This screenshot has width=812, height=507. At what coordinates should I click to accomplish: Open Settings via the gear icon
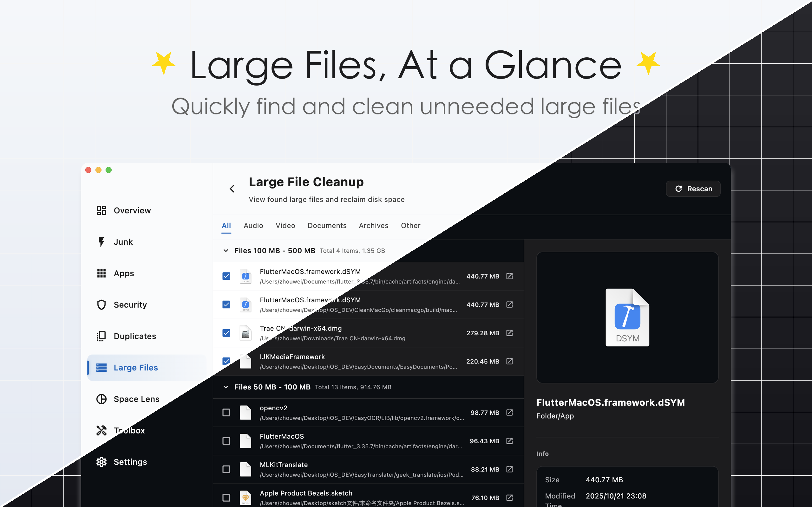101,462
